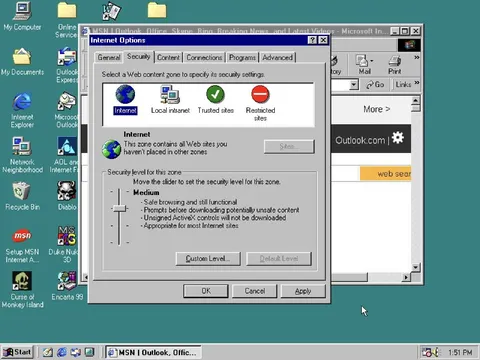Click the IE horizontal scrollbar right arrow

(x=406, y=277)
